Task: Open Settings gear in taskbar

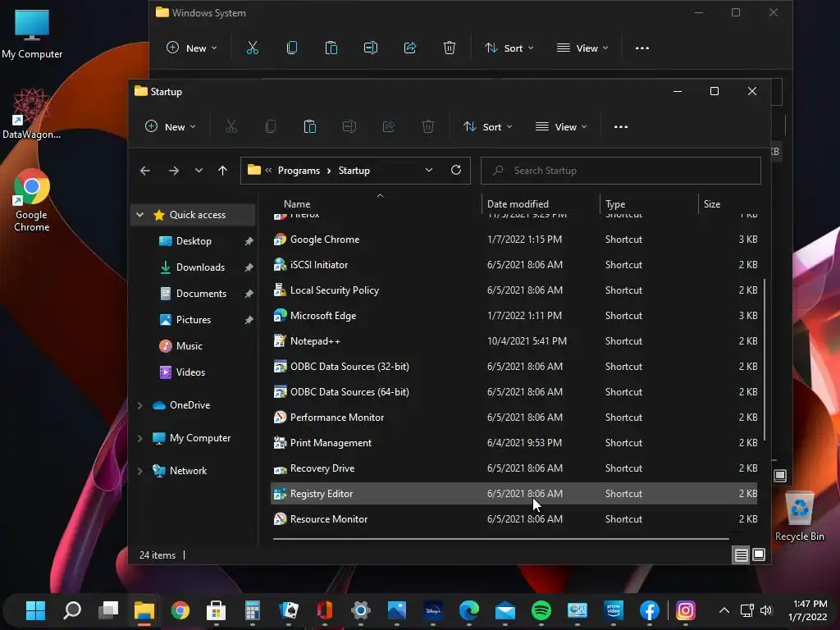Action: (361, 610)
